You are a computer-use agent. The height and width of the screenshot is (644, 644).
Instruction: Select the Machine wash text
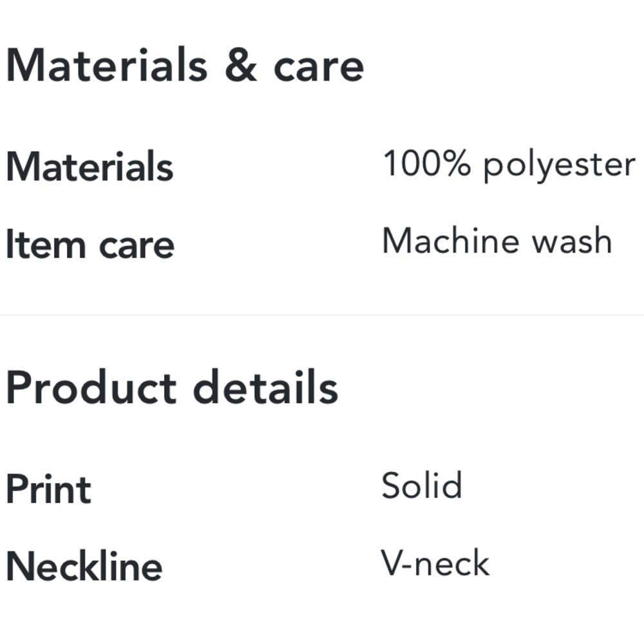tap(497, 241)
